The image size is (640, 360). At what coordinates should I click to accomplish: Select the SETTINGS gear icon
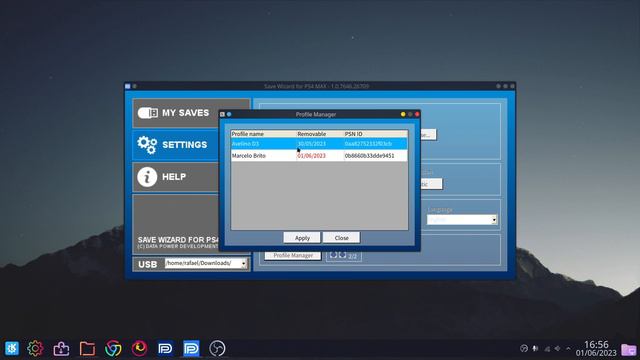pos(147,145)
